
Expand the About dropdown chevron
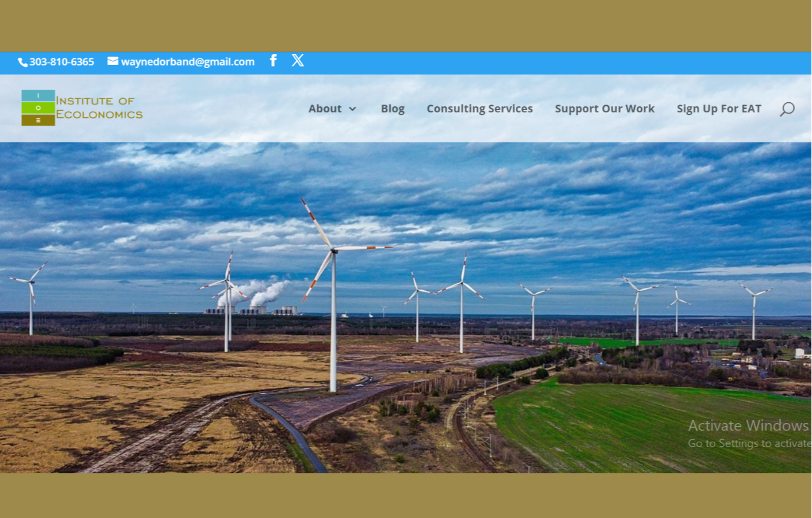(353, 109)
